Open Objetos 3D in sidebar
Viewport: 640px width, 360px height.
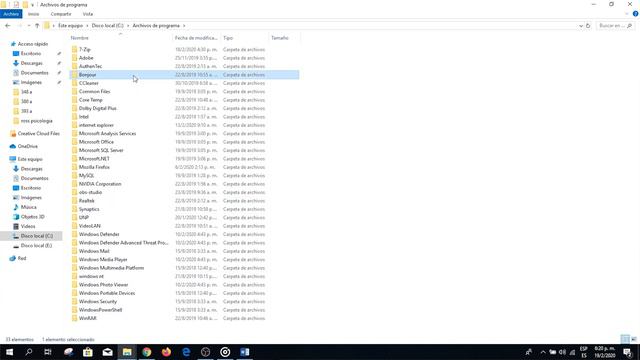(32, 217)
